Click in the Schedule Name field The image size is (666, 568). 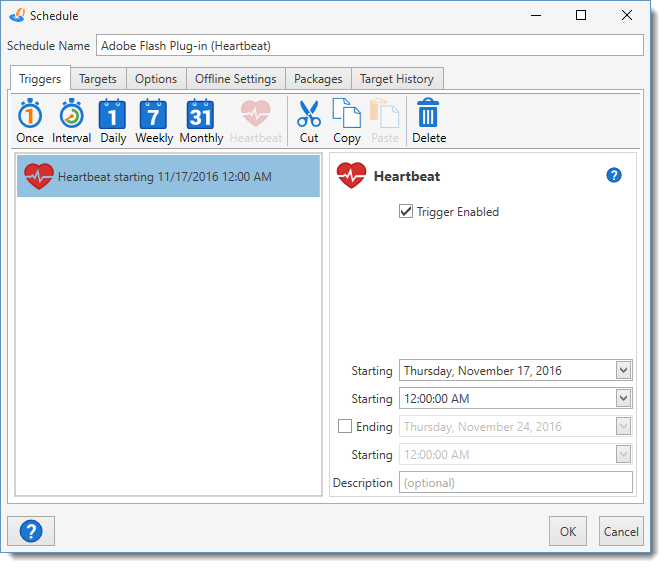(370, 45)
